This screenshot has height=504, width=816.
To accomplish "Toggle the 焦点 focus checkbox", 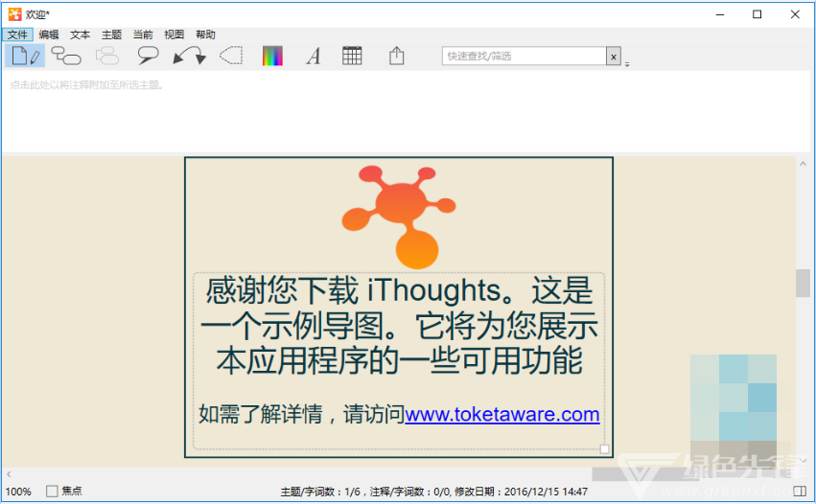I will coord(52,491).
